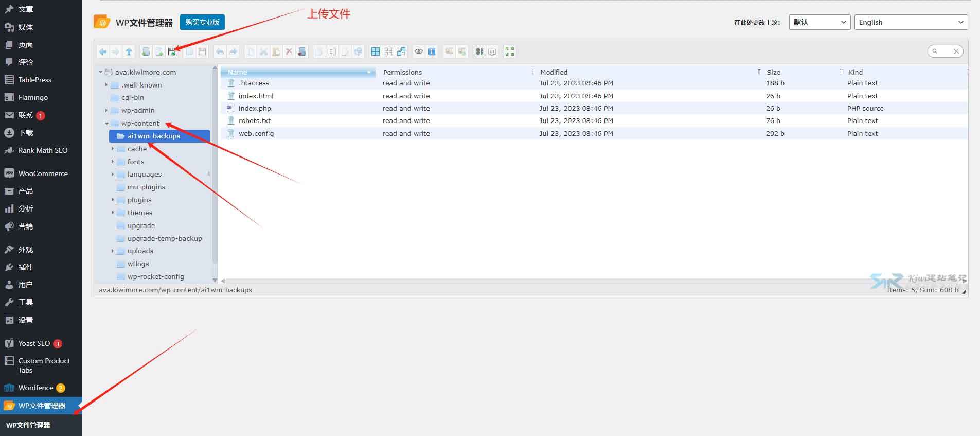Select the wp-rocket-config folder
This screenshot has width=980, height=436.
[155, 276]
